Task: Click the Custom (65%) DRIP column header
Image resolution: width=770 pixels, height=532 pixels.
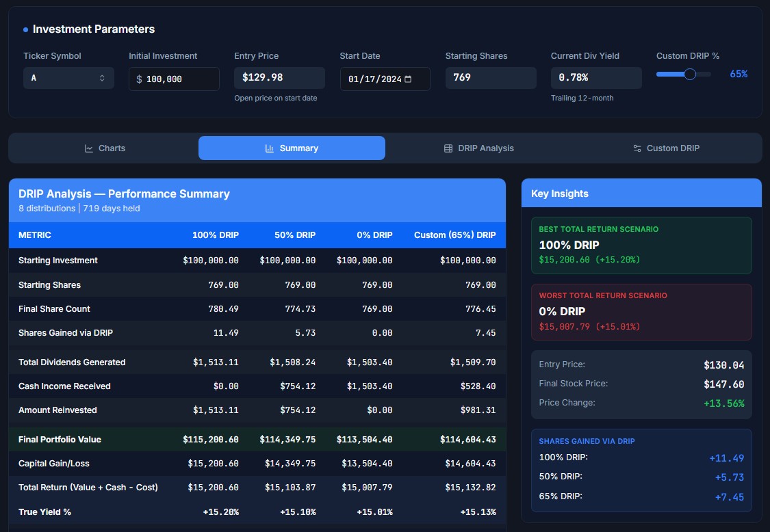Action: (454, 235)
